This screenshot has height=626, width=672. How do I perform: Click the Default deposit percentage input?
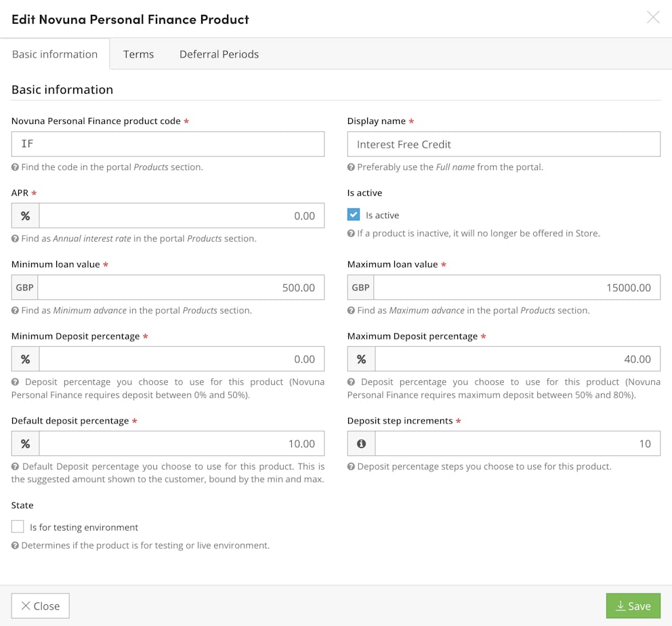tap(182, 444)
